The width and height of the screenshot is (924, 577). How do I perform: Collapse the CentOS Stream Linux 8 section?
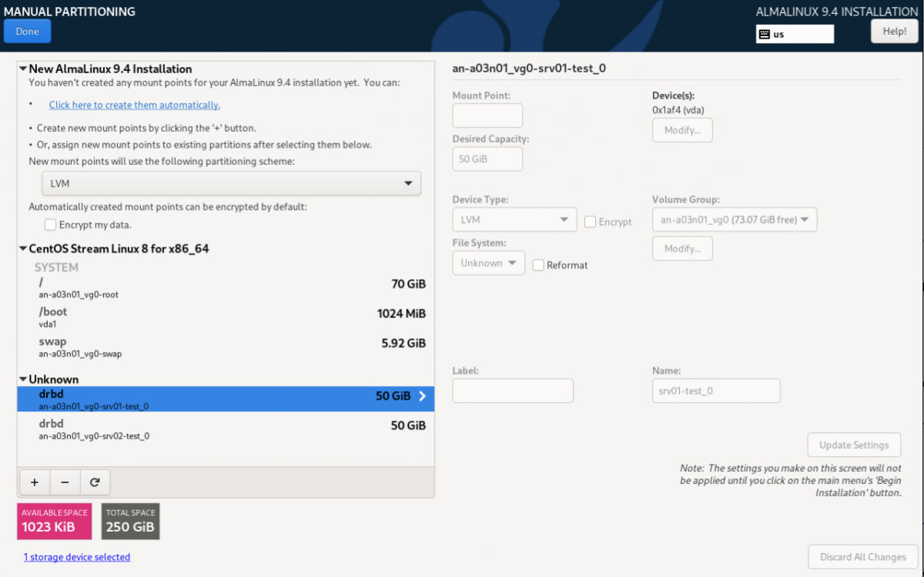(x=23, y=249)
